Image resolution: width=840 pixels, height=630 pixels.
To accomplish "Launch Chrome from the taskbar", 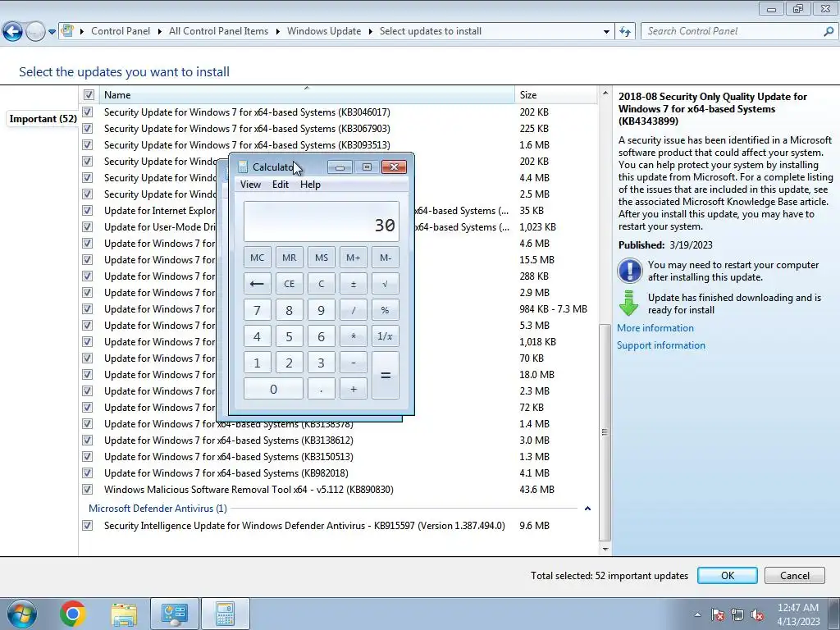I will [x=73, y=614].
